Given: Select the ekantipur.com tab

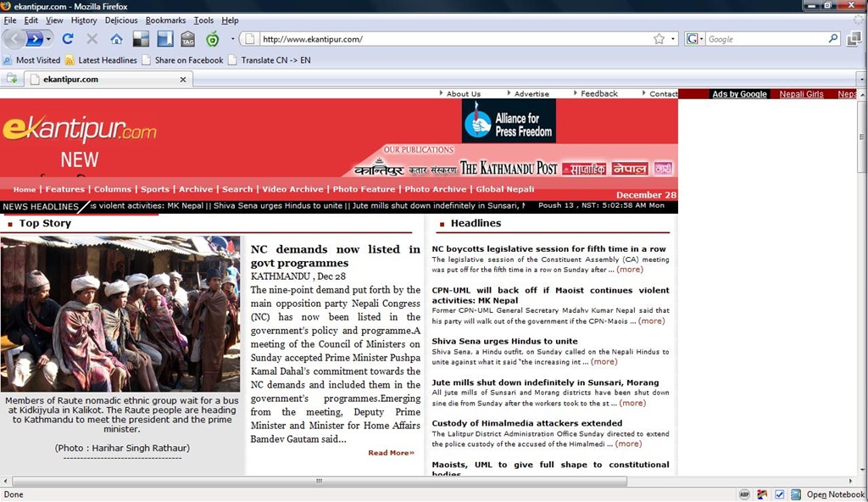Looking at the screenshot, I should (x=108, y=79).
